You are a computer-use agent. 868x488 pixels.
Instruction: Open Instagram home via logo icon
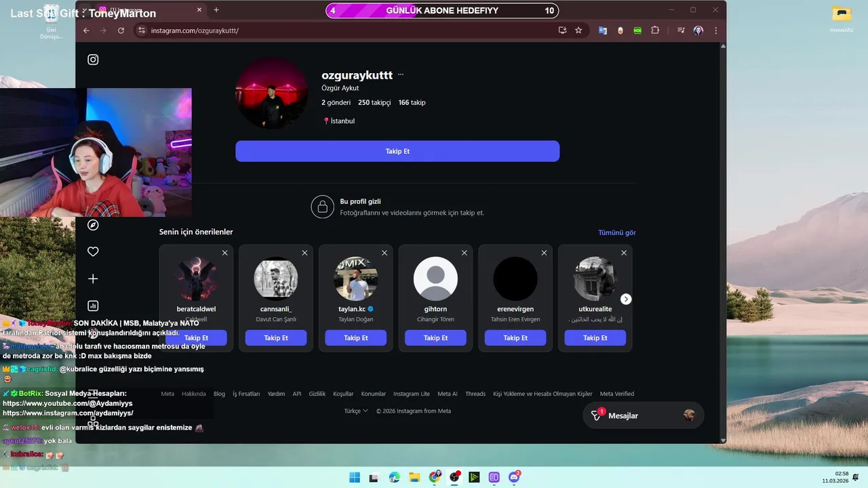click(93, 60)
